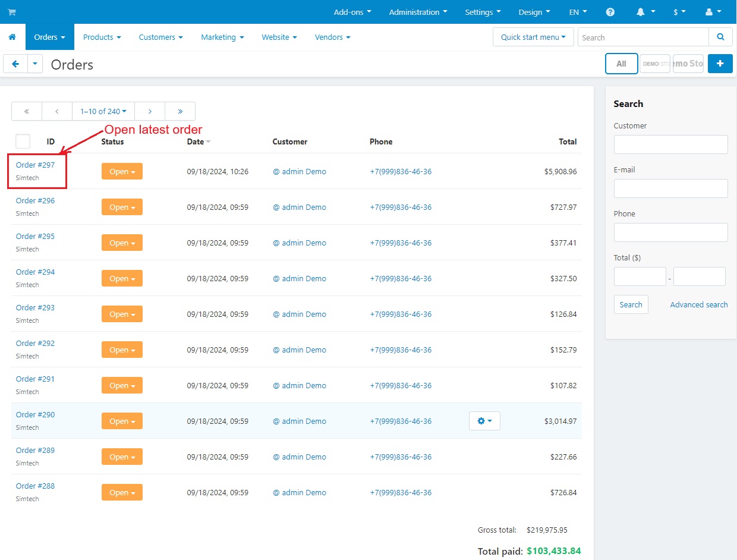Focus the Phone search field
Viewport: 737px width, 560px height.
pyautogui.click(x=670, y=232)
